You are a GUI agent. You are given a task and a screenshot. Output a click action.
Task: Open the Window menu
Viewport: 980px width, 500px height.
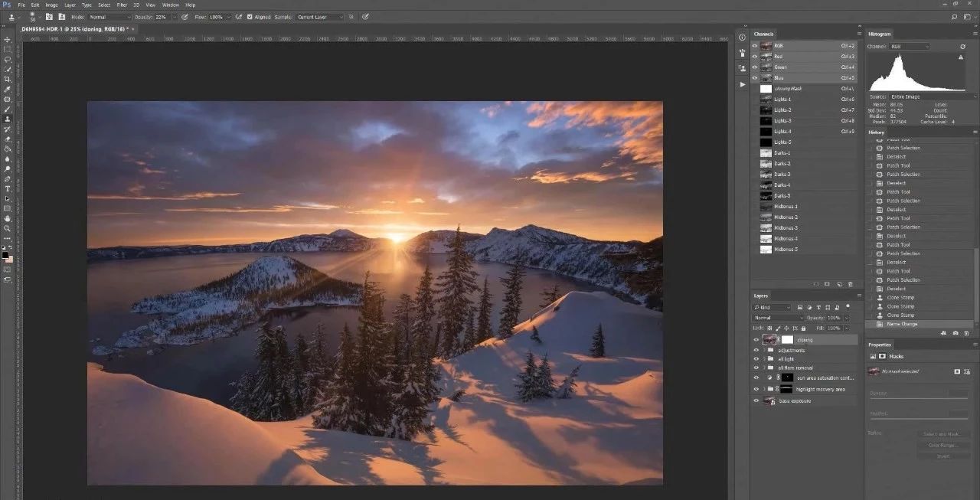pos(170,5)
